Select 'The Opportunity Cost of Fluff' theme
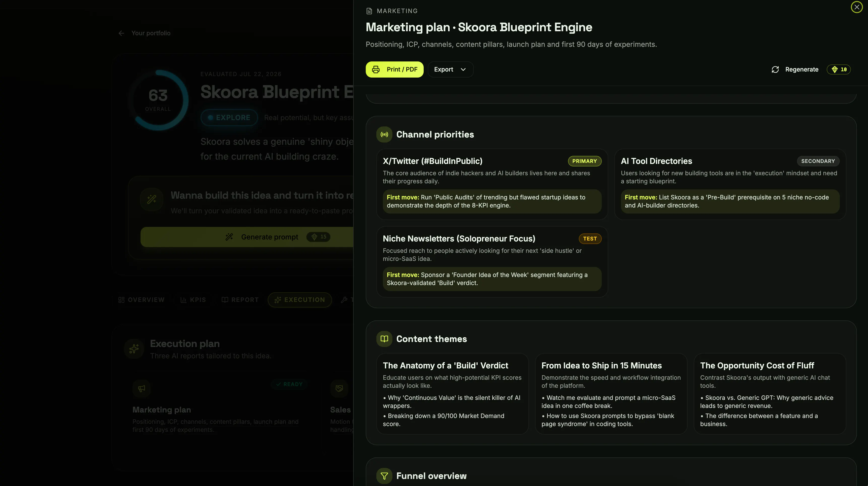 757,365
